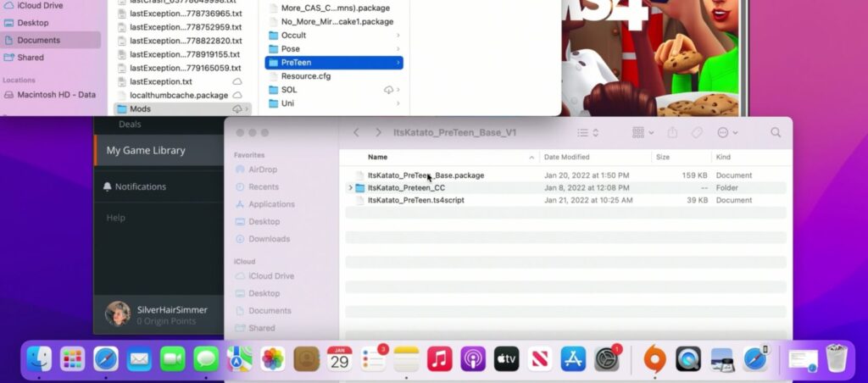
Task: Open Messages from the dock
Action: [x=206, y=360]
